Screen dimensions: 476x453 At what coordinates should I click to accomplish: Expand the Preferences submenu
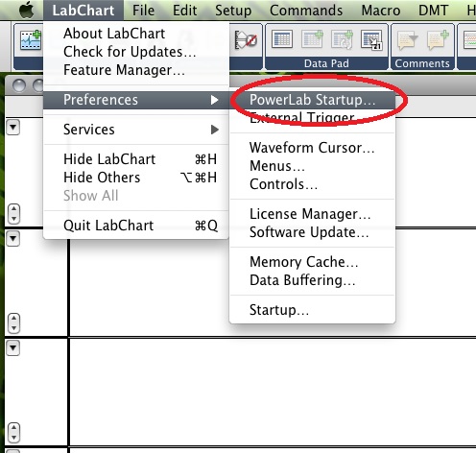click(136, 100)
